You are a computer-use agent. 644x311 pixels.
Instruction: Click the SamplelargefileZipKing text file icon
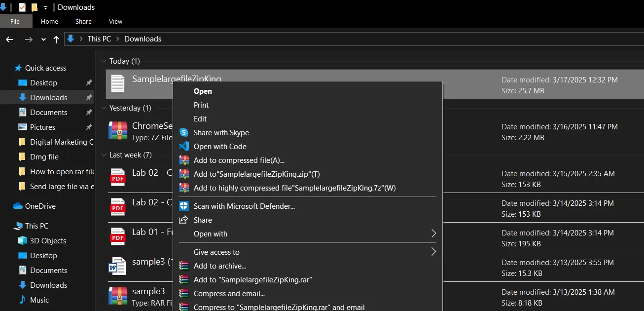(x=118, y=83)
